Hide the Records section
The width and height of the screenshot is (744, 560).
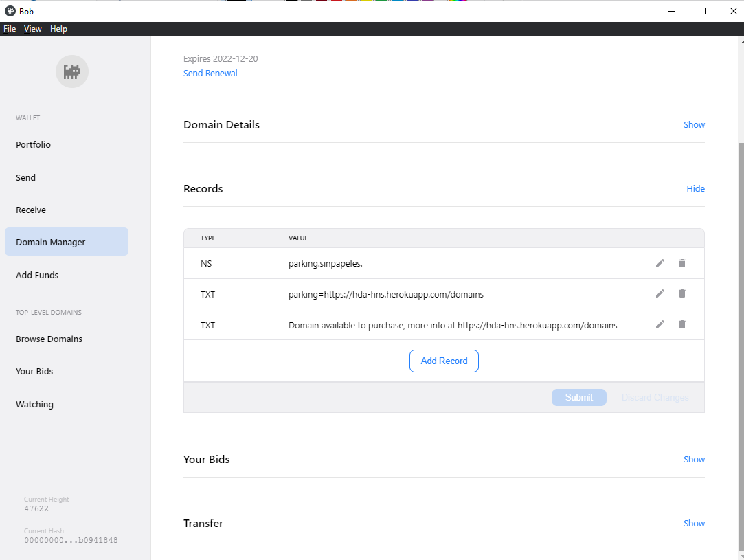(695, 189)
